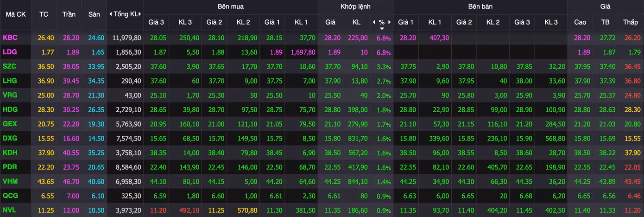
Task: Click VHM matched volume 844,10
Action: [x=358, y=182]
